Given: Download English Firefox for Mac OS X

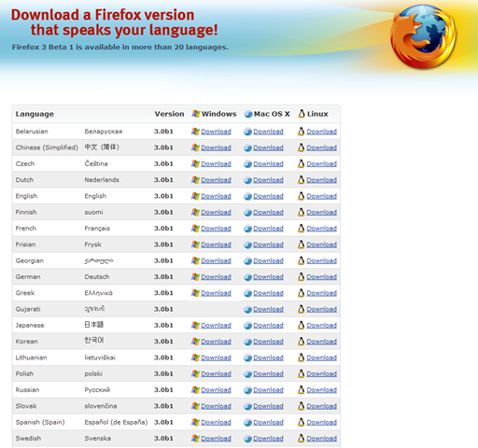Looking at the screenshot, I should click(x=268, y=196).
